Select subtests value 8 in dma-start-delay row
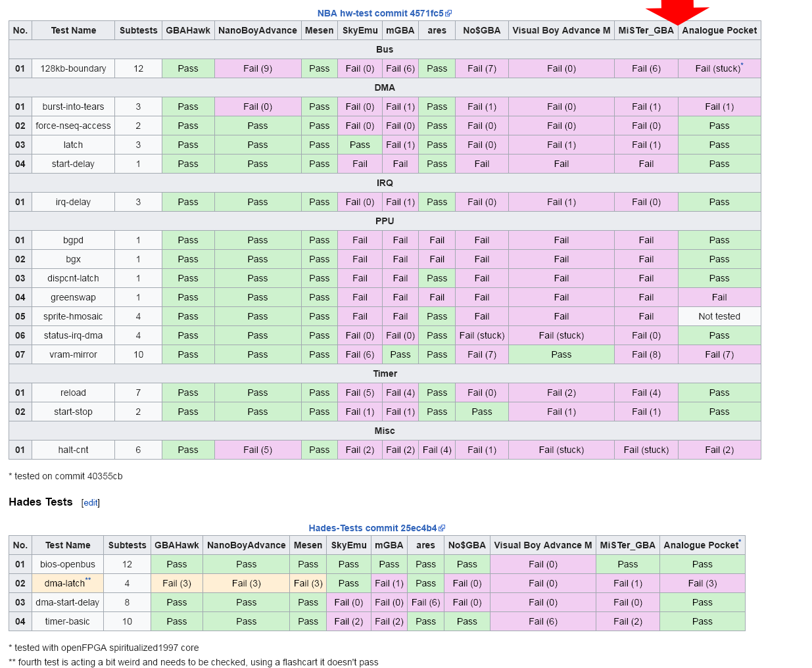 [x=127, y=602]
